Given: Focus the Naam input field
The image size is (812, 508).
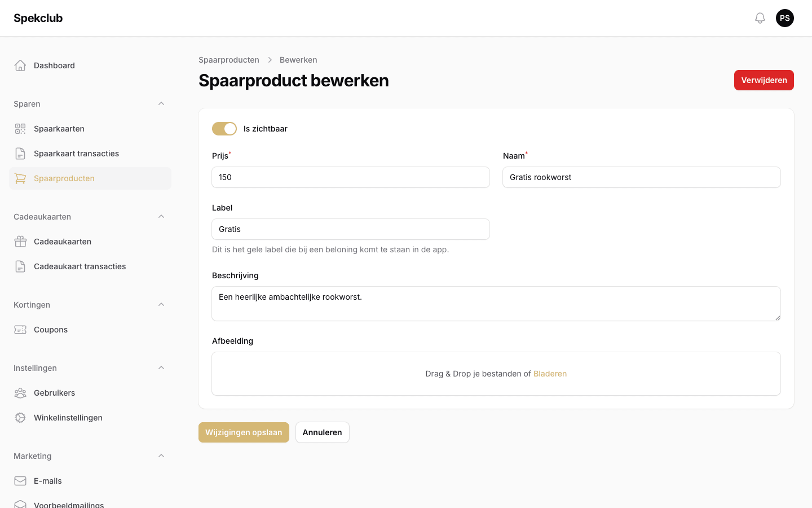Looking at the screenshot, I should coord(642,177).
